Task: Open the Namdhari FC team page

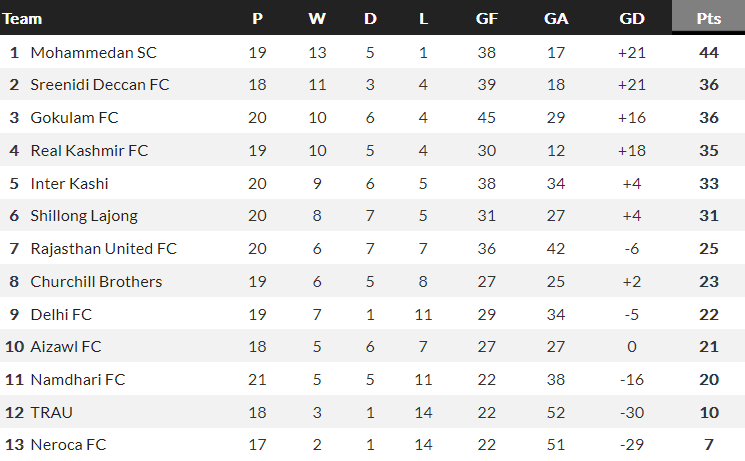Action: (x=77, y=380)
